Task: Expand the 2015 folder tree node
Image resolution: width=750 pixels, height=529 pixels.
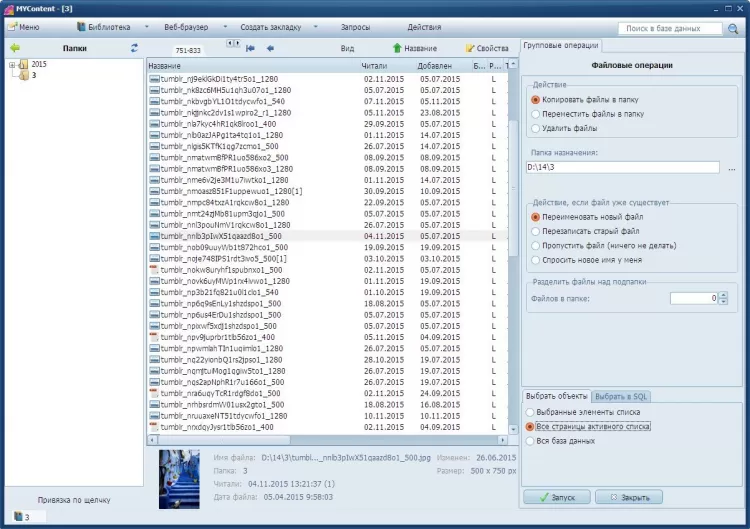Action: pos(12,64)
